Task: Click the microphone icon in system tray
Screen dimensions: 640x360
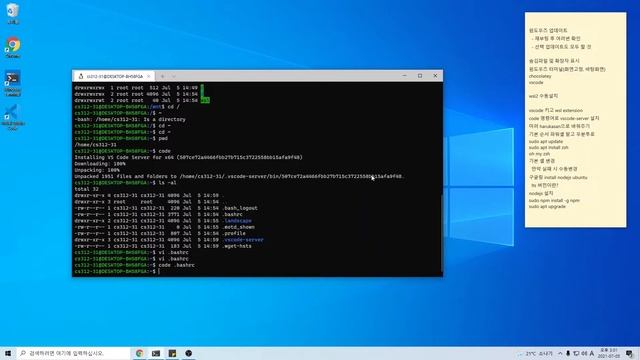Action: [x=568, y=353]
